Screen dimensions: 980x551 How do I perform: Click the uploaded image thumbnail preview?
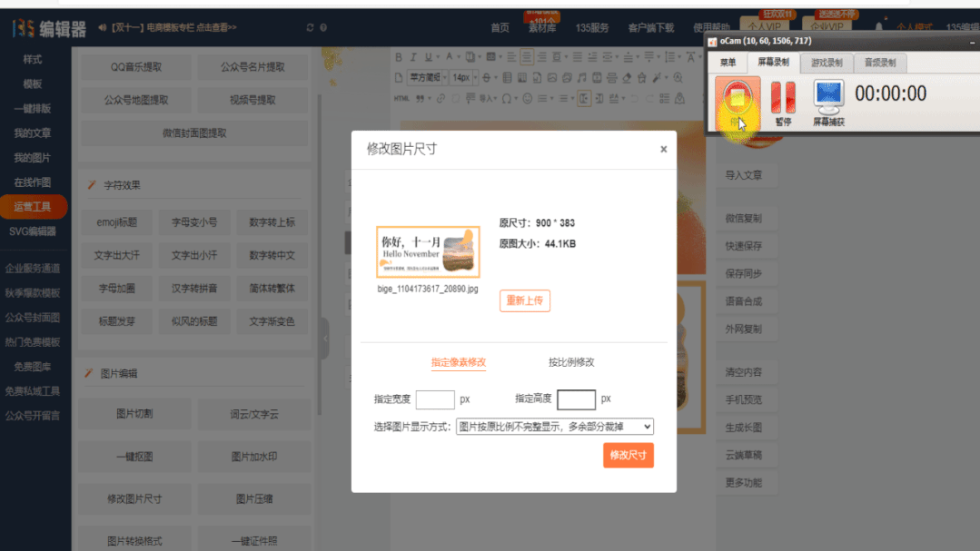pos(428,251)
